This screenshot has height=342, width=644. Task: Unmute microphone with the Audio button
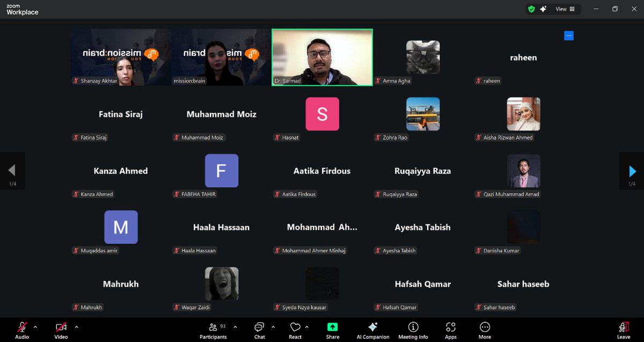(22, 330)
